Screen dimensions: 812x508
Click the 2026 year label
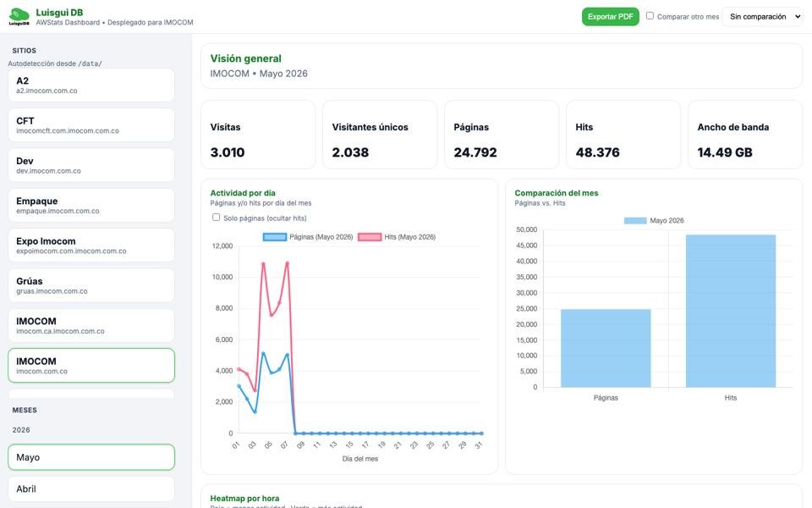(x=21, y=430)
